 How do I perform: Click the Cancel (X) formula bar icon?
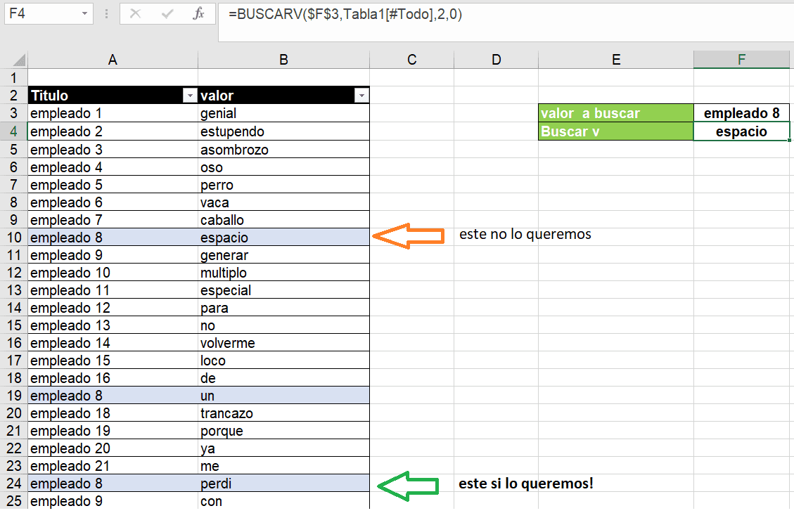coord(135,13)
